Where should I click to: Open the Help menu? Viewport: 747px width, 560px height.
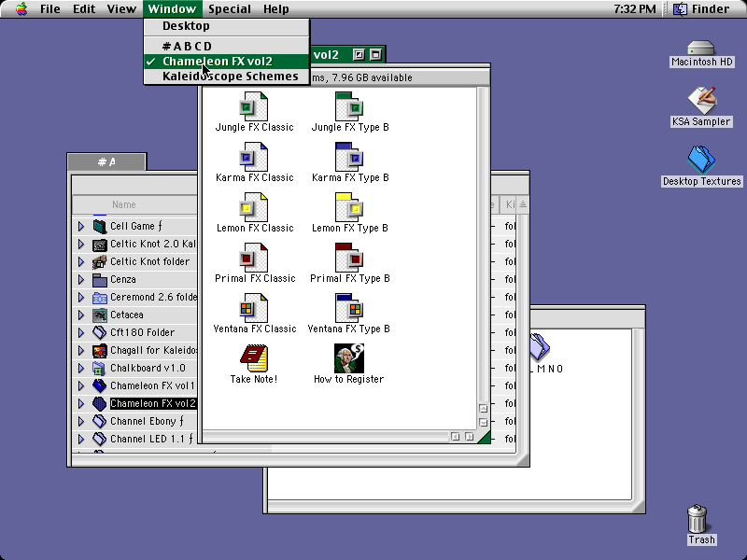[275, 9]
